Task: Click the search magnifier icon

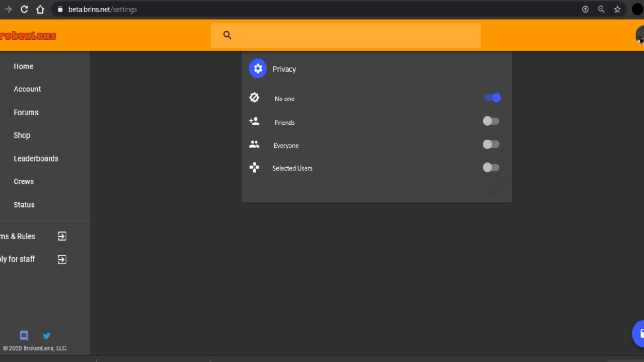Action: point(227,35)
